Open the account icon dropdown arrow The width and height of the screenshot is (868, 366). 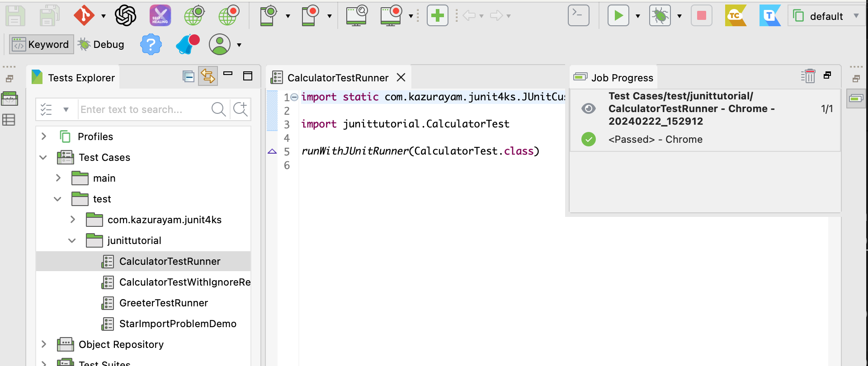[x=239, y=45]
